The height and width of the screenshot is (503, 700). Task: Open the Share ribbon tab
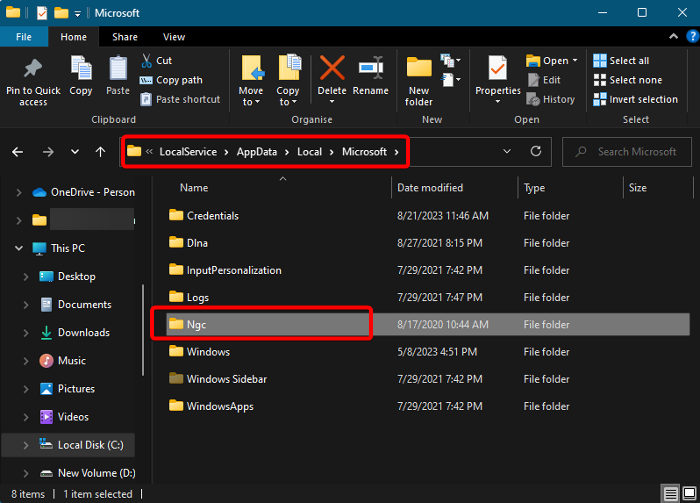125,37
